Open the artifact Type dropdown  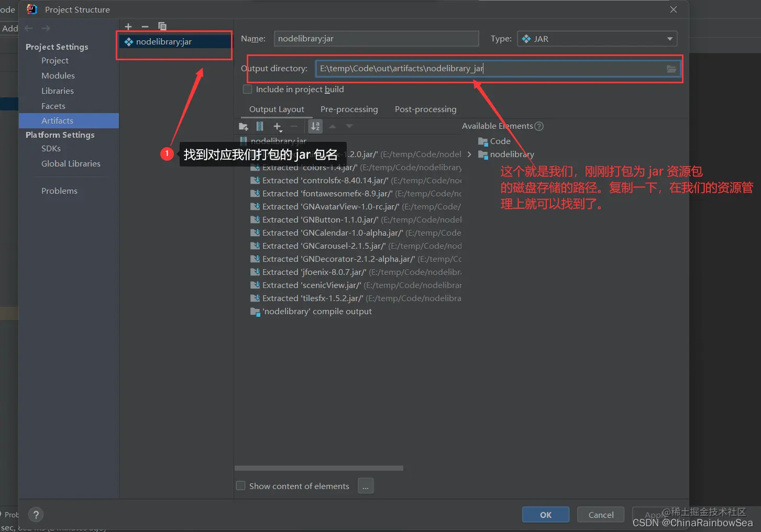597,39
